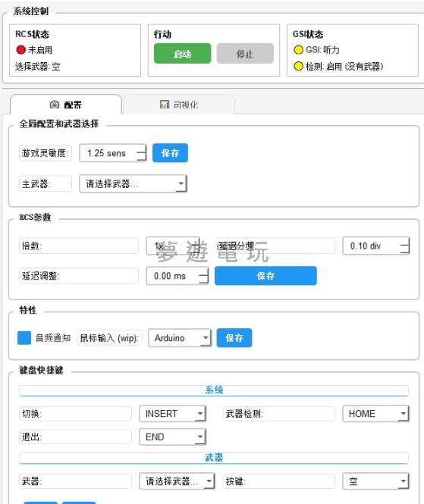Open the 主武器 weapon selection dropdown
Image resolution: width=424 pixels, height=504 pixels.
(133, 184)
